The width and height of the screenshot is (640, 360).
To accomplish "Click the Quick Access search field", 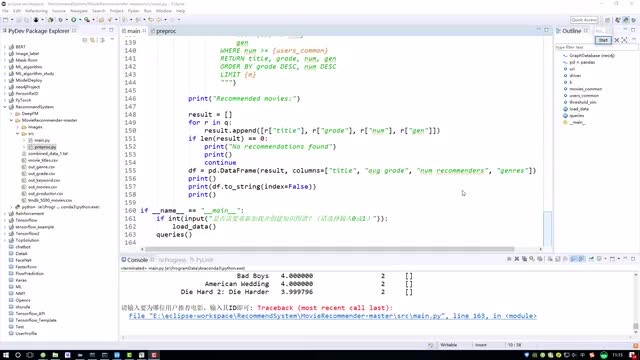I will pos(584,20).
